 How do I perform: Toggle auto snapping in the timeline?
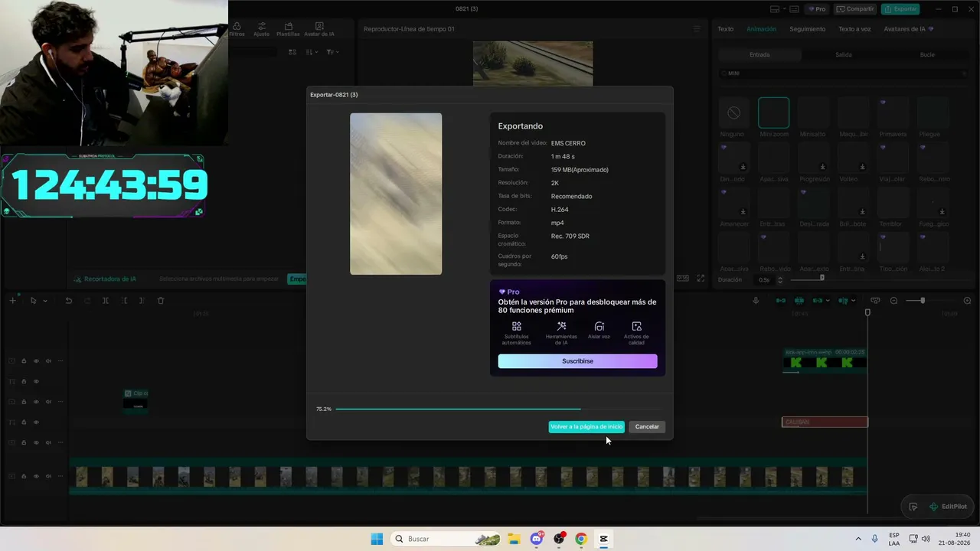click(x=799, y=301)
